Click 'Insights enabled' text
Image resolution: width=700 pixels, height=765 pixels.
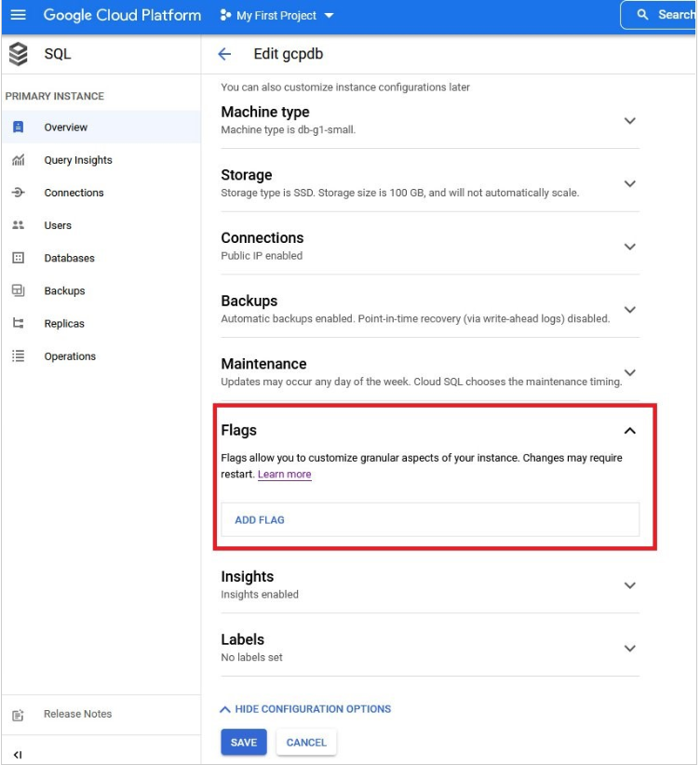click(x=260, y=595)
